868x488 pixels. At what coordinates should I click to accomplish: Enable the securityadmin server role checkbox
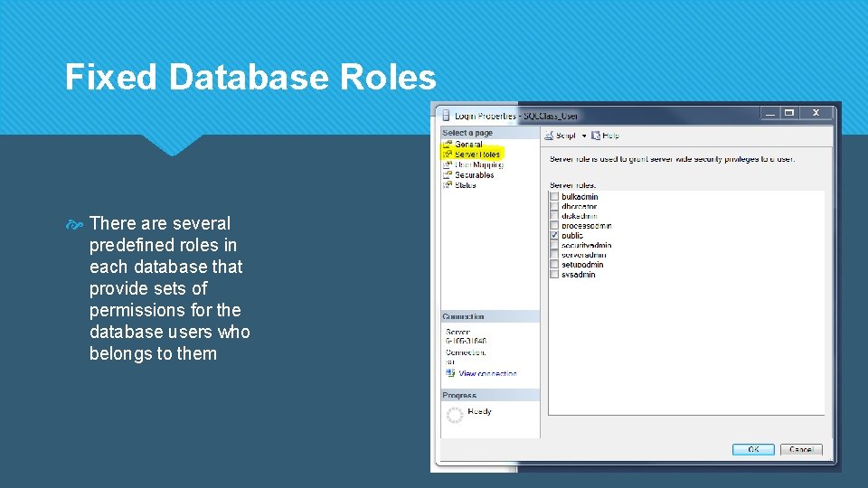[554, 245]
